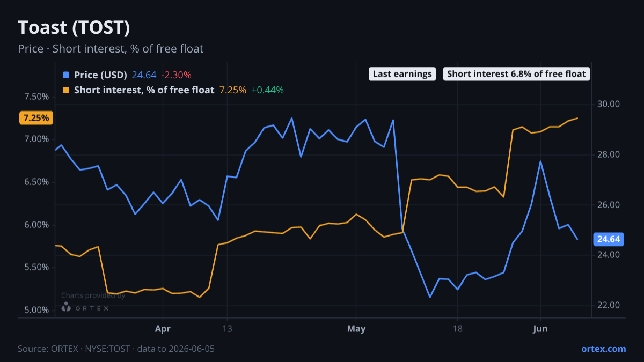Click the +0.44% short interest change value
Screen dimensions: 644x362
(267, 90)
